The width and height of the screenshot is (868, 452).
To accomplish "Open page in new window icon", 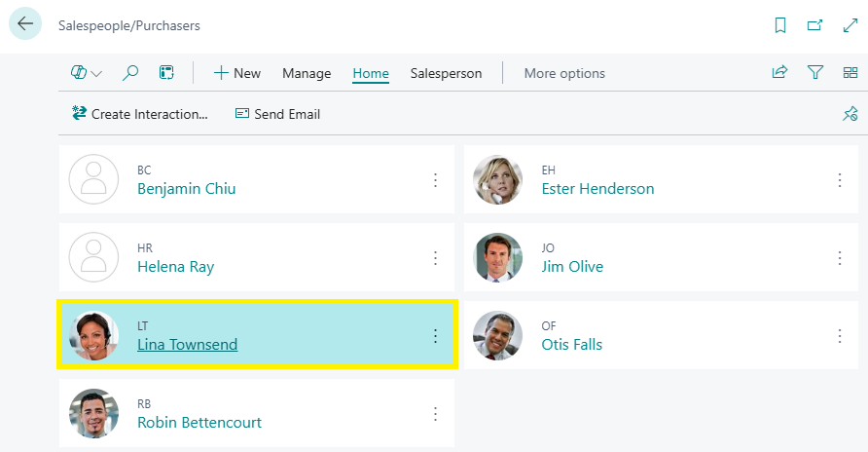I will pyautogui.click(x=814, y=25).
